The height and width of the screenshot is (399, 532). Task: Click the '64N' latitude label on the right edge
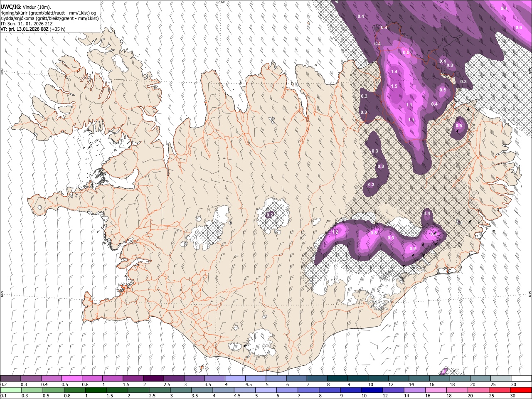530,294
